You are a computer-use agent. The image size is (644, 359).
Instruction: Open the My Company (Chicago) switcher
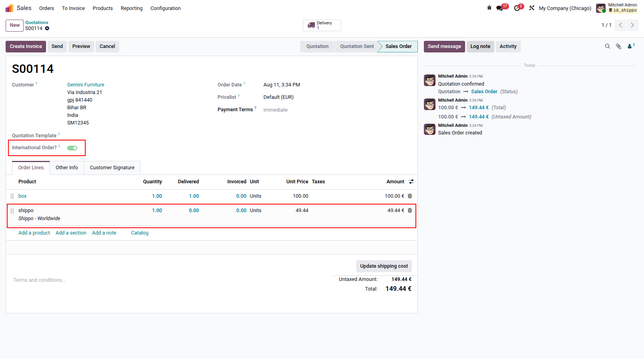click(565, 8)
